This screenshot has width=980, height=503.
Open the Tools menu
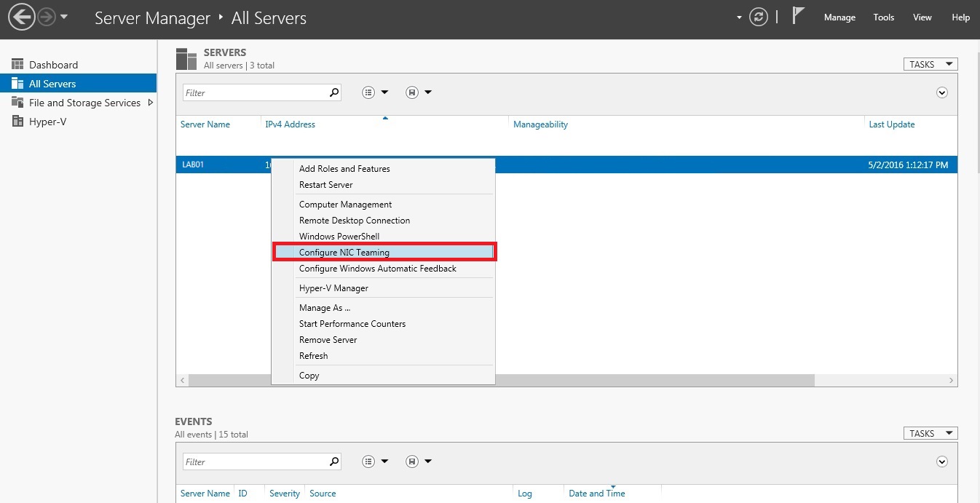(x=883, y=17)
